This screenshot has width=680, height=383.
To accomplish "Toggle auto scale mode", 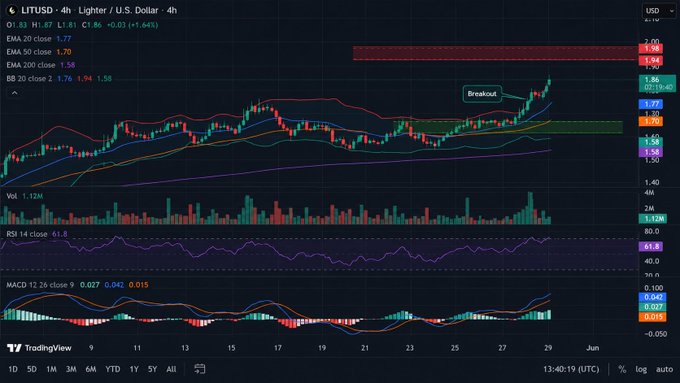I will [x=664, y=369].
